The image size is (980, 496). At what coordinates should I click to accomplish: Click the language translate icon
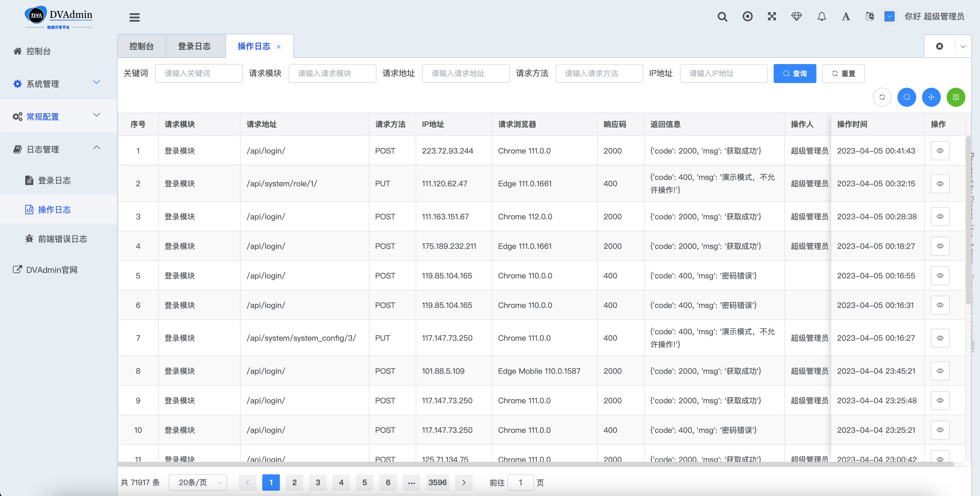[x=869, y=17]
